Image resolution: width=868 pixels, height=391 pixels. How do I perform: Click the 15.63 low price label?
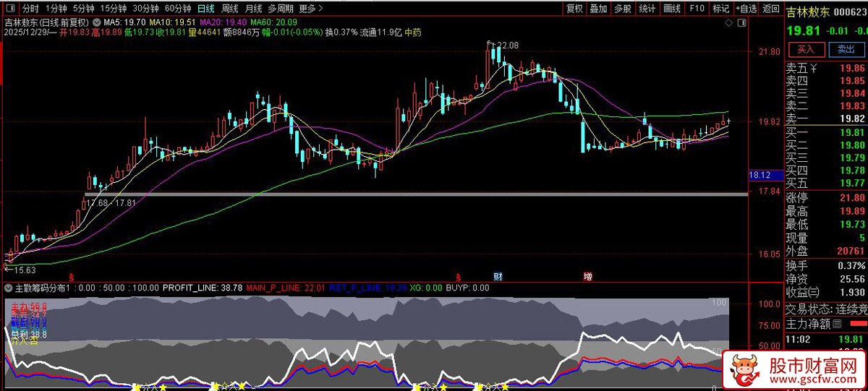(23, 270)
